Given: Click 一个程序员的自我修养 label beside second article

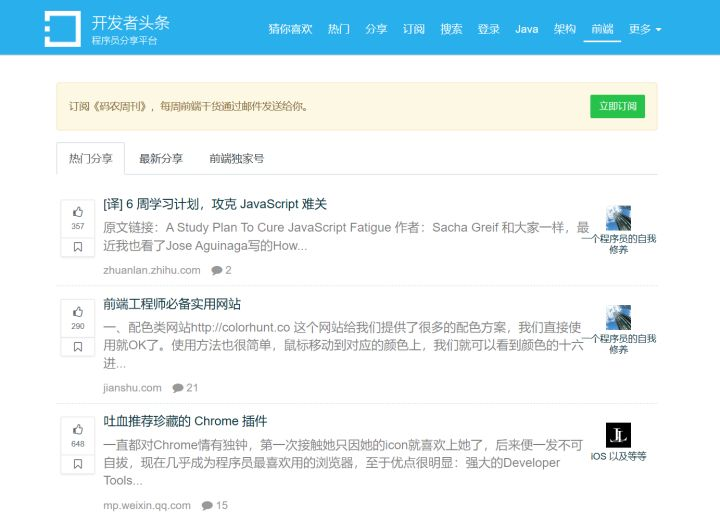Looking at the screenshot, I should pos(618,344).
